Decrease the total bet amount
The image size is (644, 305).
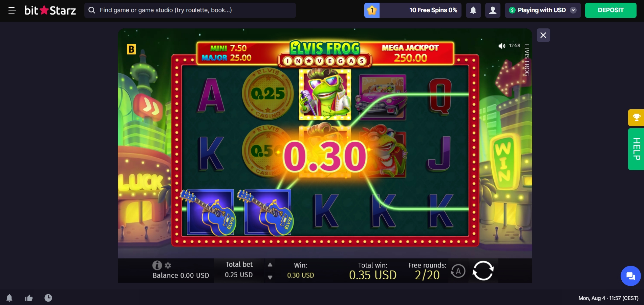(x=270, y=277)
